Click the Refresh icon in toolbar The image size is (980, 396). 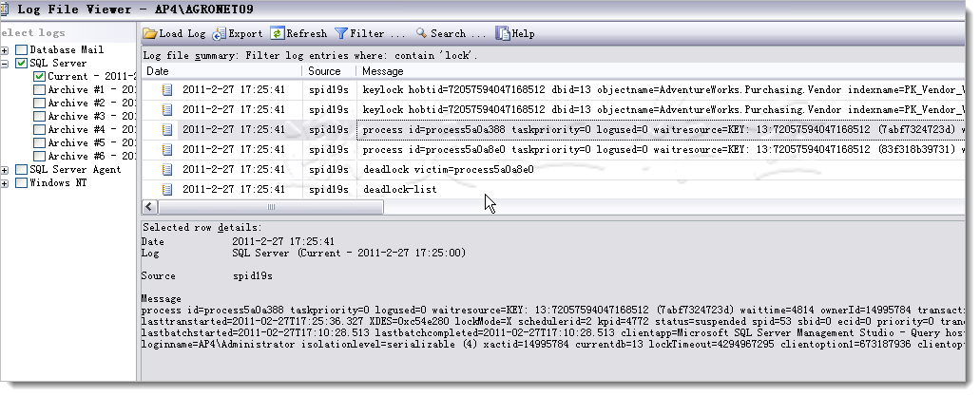tap(277, 34)
